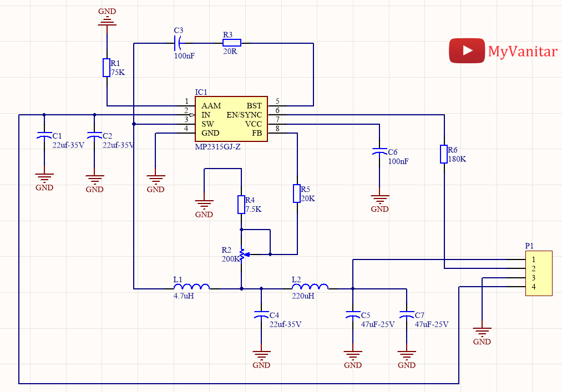Viewport: 562px width, 392px height.
Task: Click the 180K value text of R6
Action: pos(457,159)
